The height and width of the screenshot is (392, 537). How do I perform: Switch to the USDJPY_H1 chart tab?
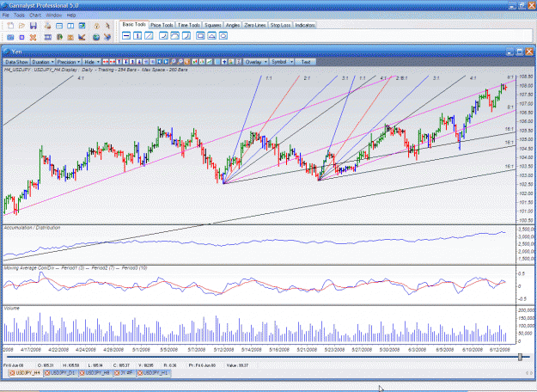click(153, 373)
